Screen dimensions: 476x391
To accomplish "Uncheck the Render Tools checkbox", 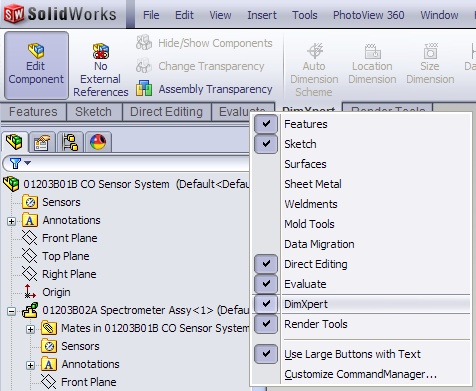I will click(266, 324).
